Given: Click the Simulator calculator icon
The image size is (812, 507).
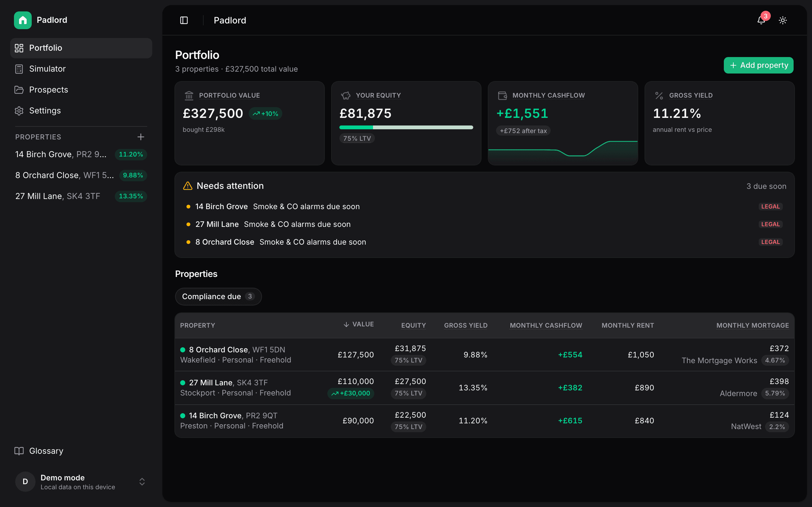Looking at the screenshot, I should pos(19,69).
